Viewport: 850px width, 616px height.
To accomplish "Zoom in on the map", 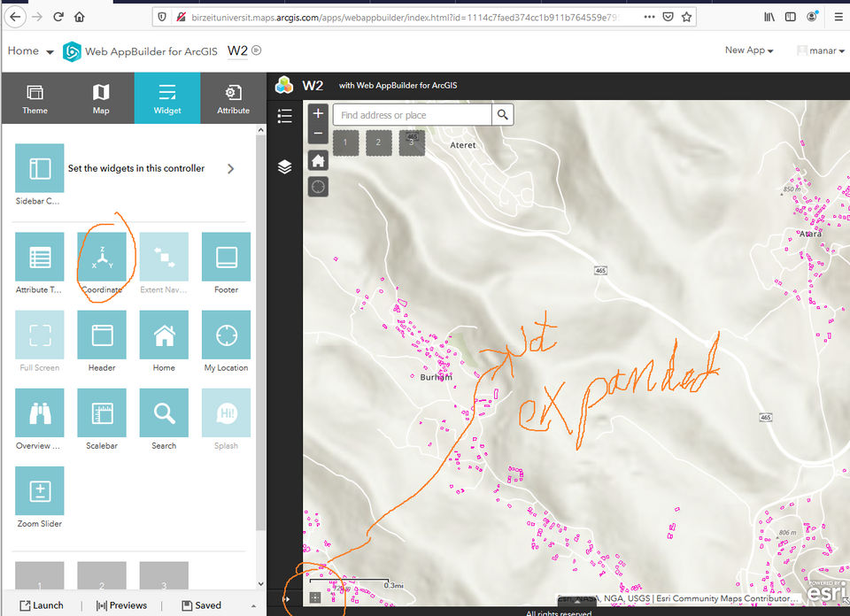I will coord(318,113).
